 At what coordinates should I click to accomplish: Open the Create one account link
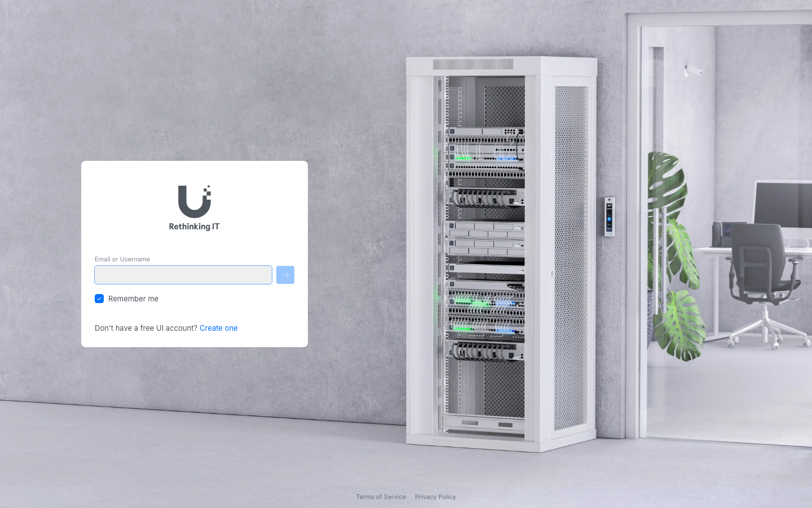click(219, 328)
